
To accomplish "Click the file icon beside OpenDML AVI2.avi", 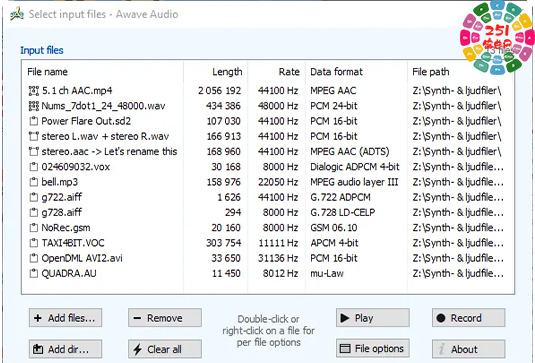I will click(33, 258).
